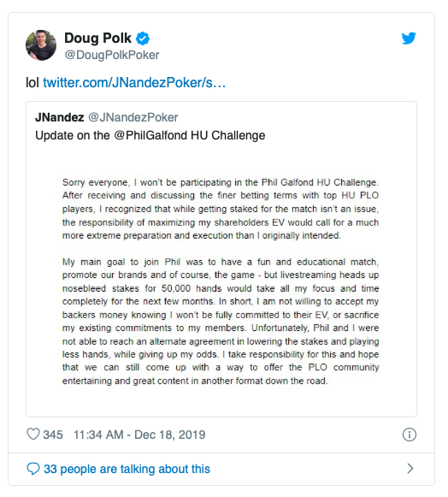Expand the conversation using right chevron
The width and height of the screenshot is (448, 497).
(410, 468)
